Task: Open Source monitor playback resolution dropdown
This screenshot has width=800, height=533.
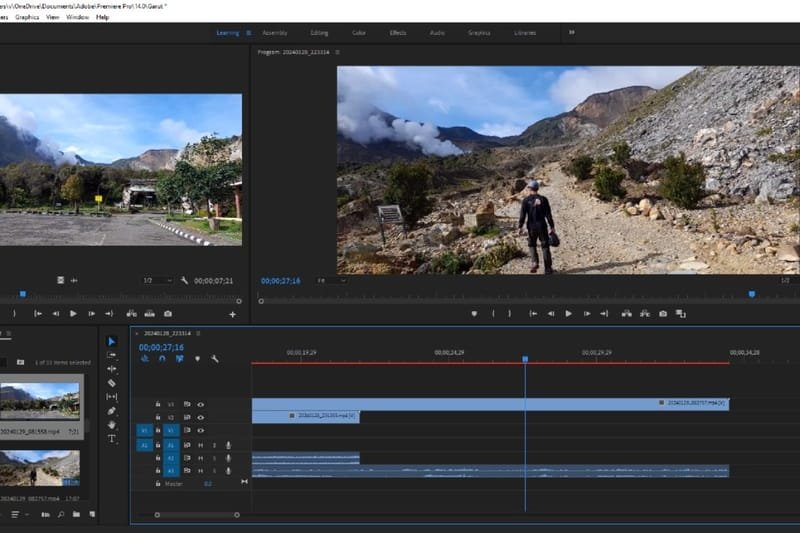Action: coord(157,281)
